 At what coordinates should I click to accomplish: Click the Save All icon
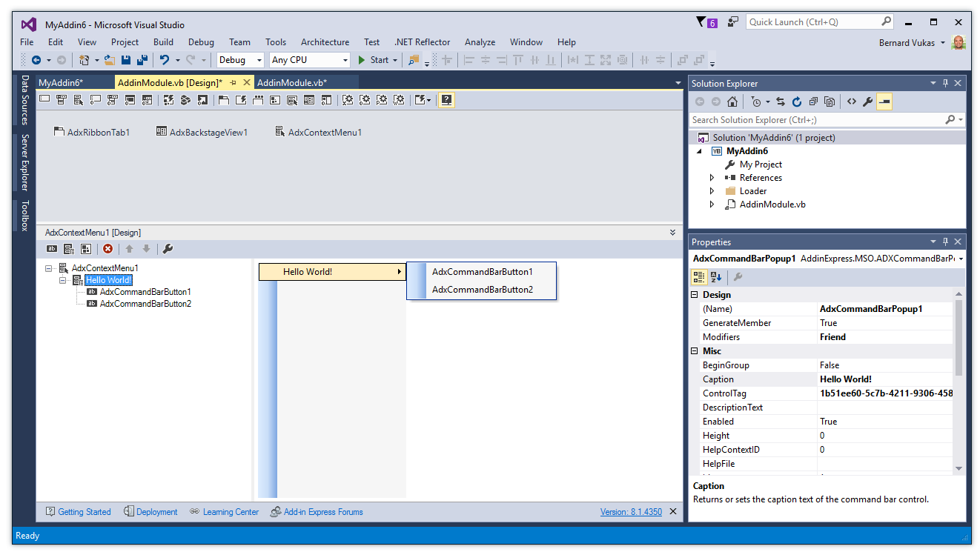(x=142, y=60)
